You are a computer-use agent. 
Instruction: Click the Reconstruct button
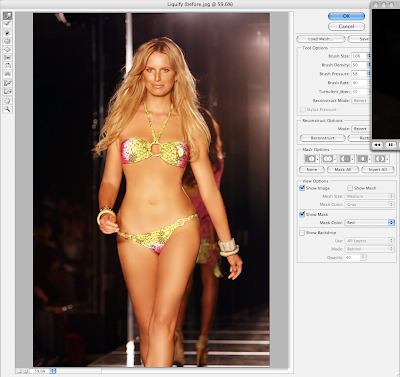point(322,138)
